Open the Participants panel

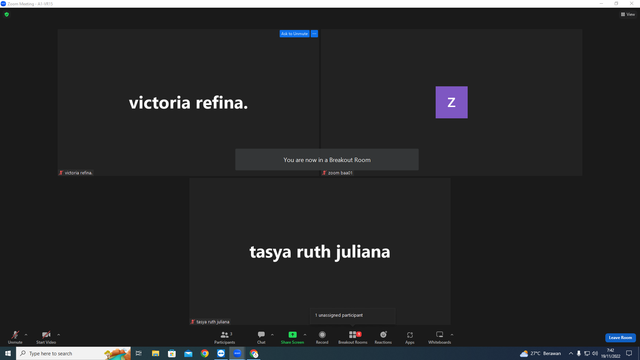point(224,337)
